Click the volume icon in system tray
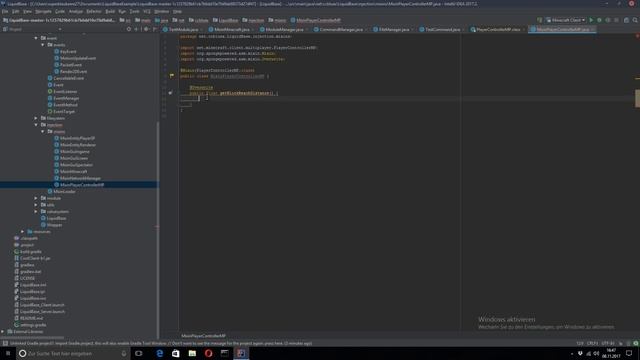This screenshot has height=360, width=640. (596, 353)
